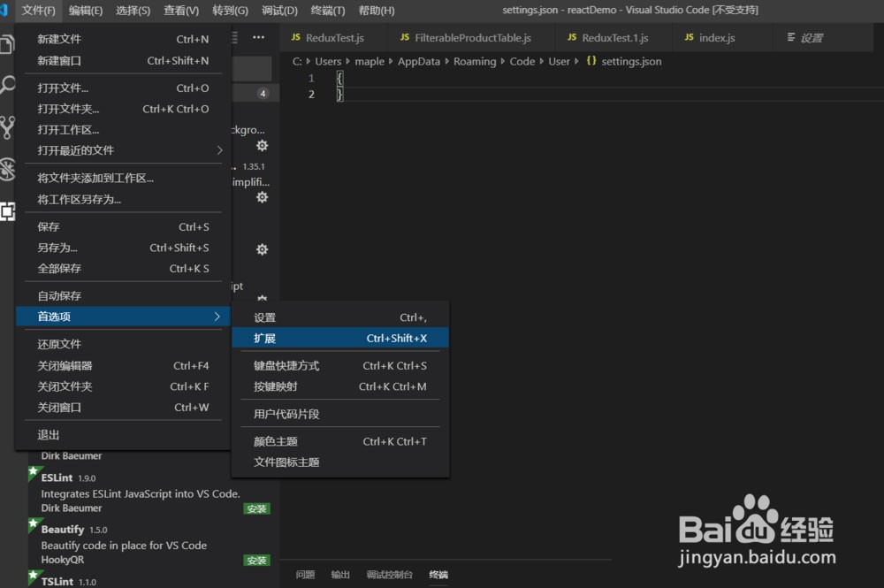Click the badge showing 4 in sidebar
This screenshot has width=884, height=588.
point(263,94)
